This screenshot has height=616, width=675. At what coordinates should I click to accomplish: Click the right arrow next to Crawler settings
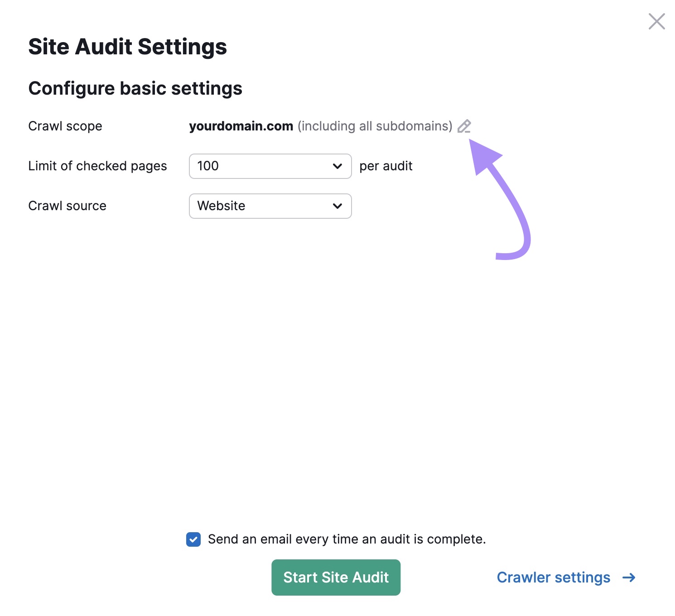(x=629, y=577)
